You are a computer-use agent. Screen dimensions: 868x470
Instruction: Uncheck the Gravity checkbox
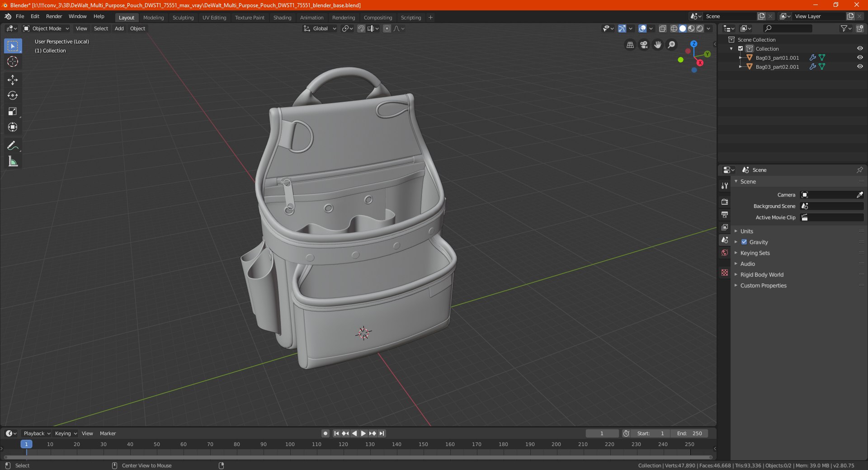(x=744, y=242)
